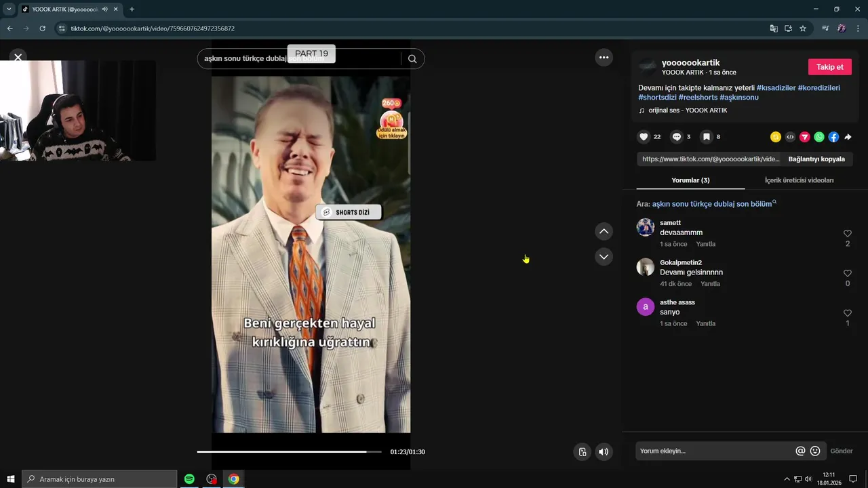This screenshot has width=868, height=488.
Task: Open the aşkın sonu türkçe dublaj son bölüm search link
Action: click(x=714, y=204)
